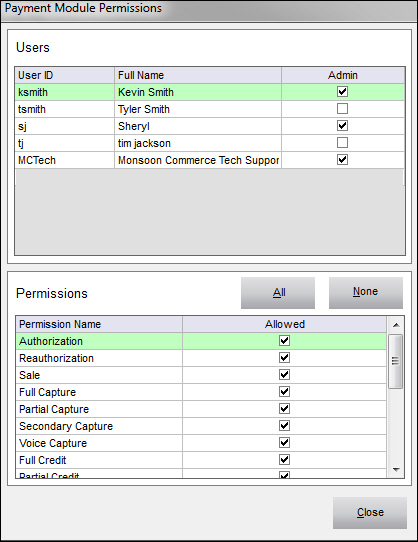The height and width of the screenshot is (542, 418).
Task: Select the Partial Capture permission row
Action: 201,409
